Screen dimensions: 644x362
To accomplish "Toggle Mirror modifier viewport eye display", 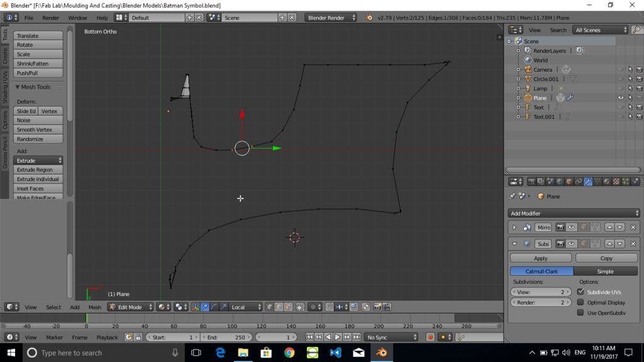I will (x=571, y=228).
